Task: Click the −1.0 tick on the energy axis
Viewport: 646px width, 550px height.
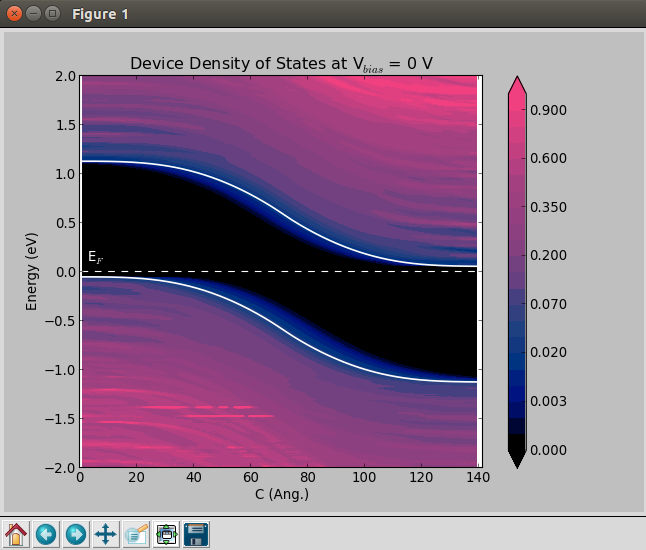Action: coord(60,370)
